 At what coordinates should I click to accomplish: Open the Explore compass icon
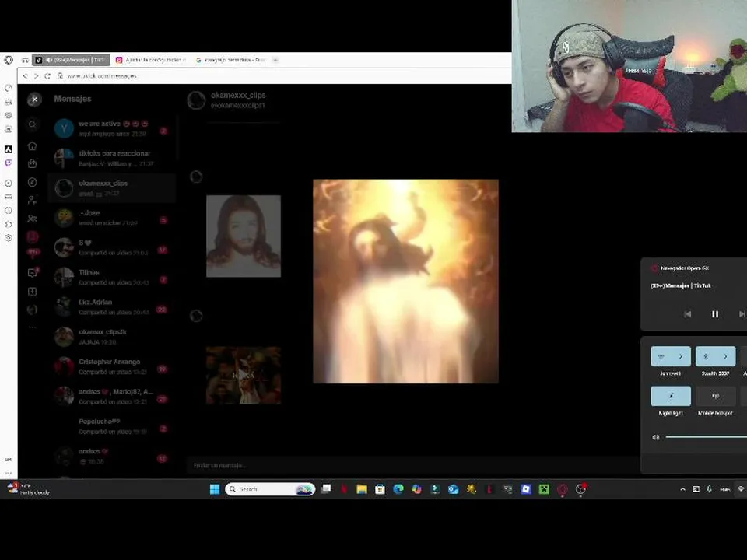[x=33, y=182]
